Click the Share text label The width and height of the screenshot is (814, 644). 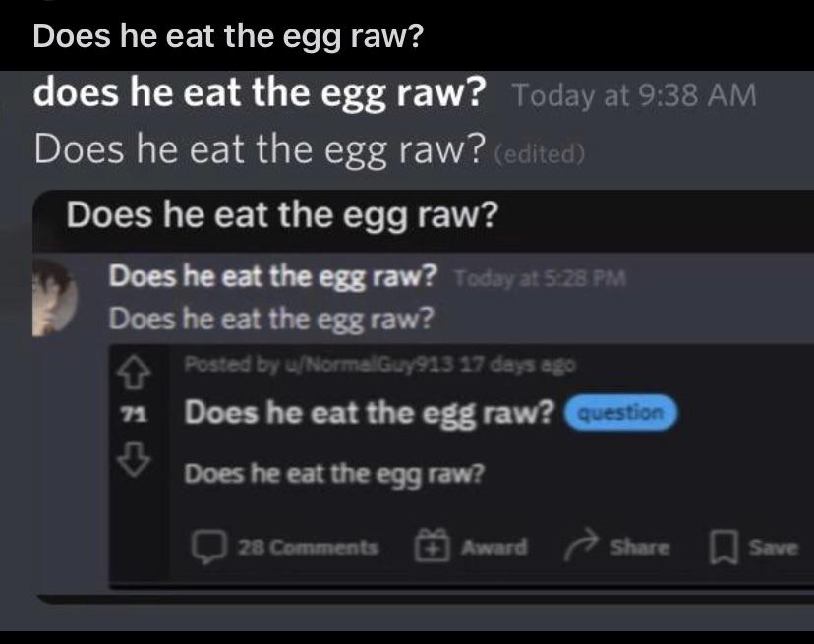tap(638, 547)
